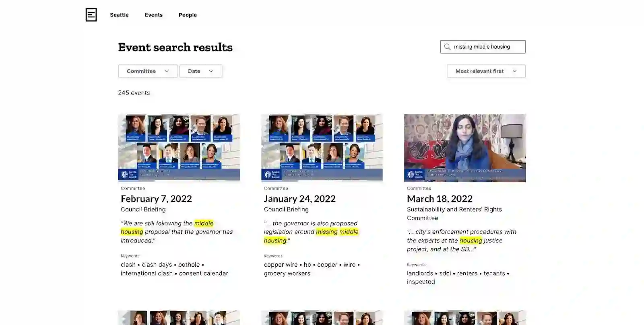Viewport: 644px width, 325px height.
Task: Open the February 7, 2022 event thumbnail
Action: (x=179, y=148)
